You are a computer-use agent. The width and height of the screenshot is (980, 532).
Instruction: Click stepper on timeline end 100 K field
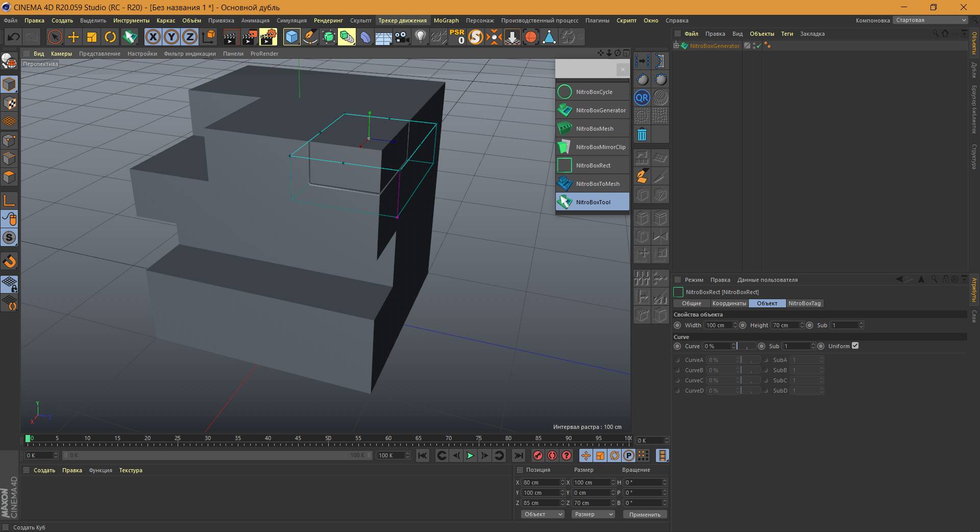407,455
